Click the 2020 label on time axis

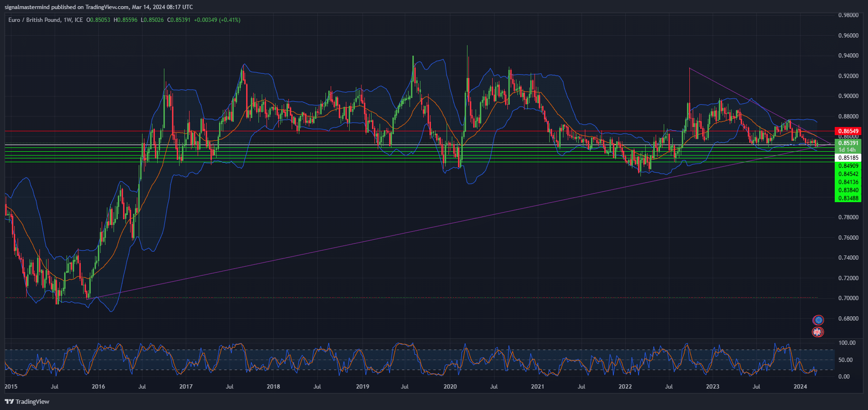coord(450,387)
